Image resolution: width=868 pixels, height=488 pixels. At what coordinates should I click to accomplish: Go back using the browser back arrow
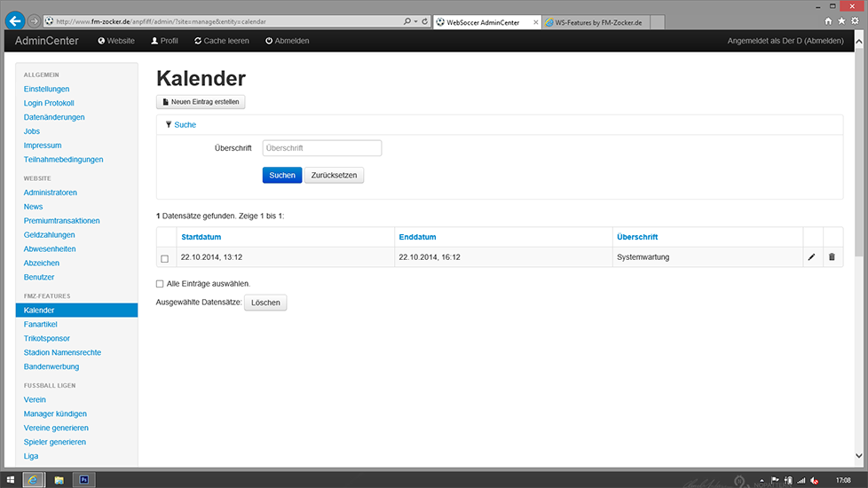(13, 20)
